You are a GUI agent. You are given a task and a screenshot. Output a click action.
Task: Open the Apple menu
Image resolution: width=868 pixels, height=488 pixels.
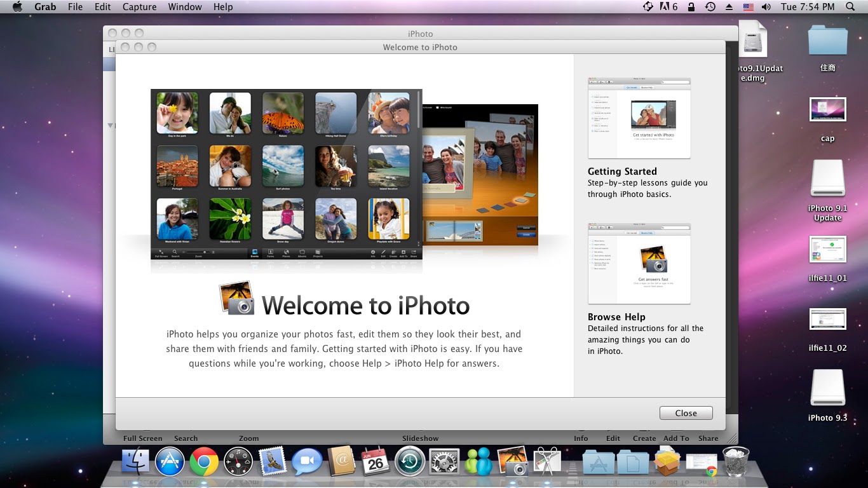17,7
